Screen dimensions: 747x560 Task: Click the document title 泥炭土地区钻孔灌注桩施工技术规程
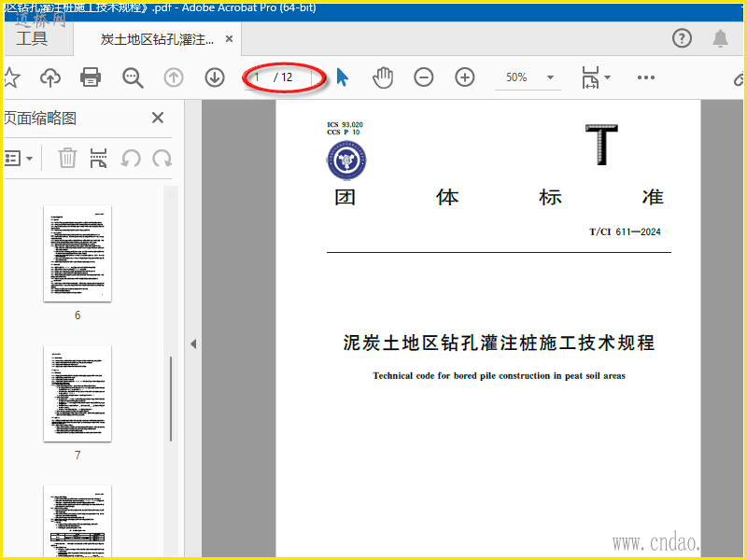[499, 343]
